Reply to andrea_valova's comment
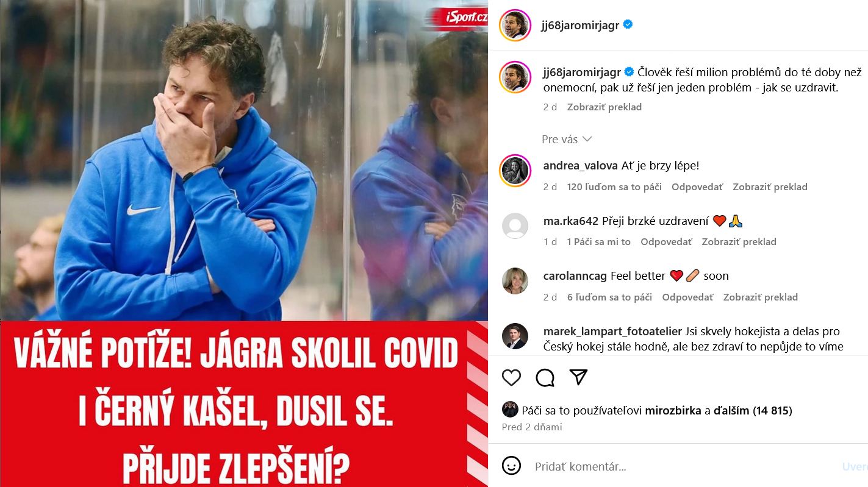868x487 pixels. tap(697, 187)
